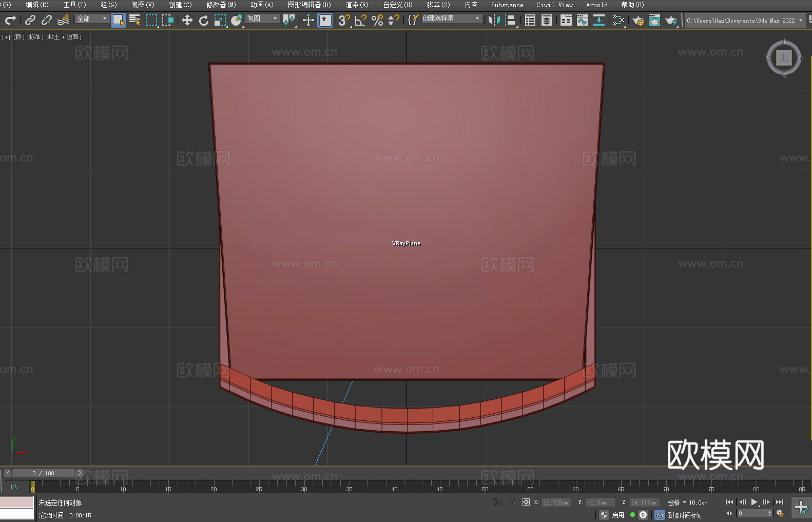Open the 修改器(M) menu
This screenshot has height=522, width=812.
(x=221, y=5)
